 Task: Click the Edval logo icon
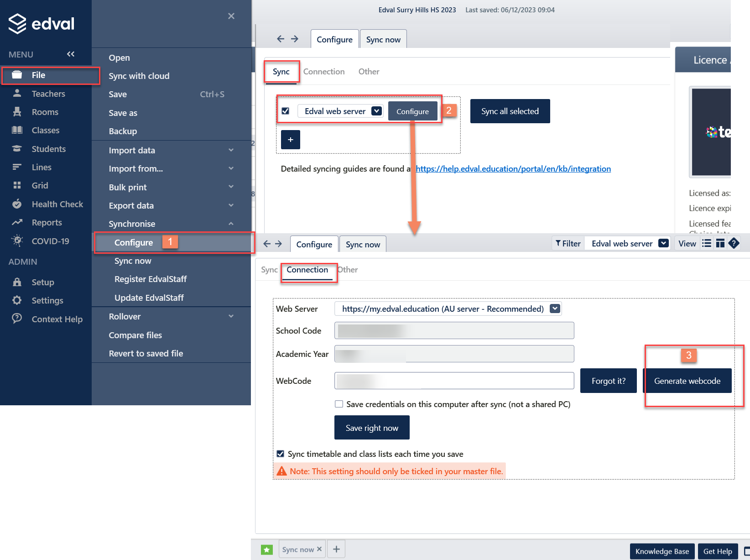click(x=17, y=24)
